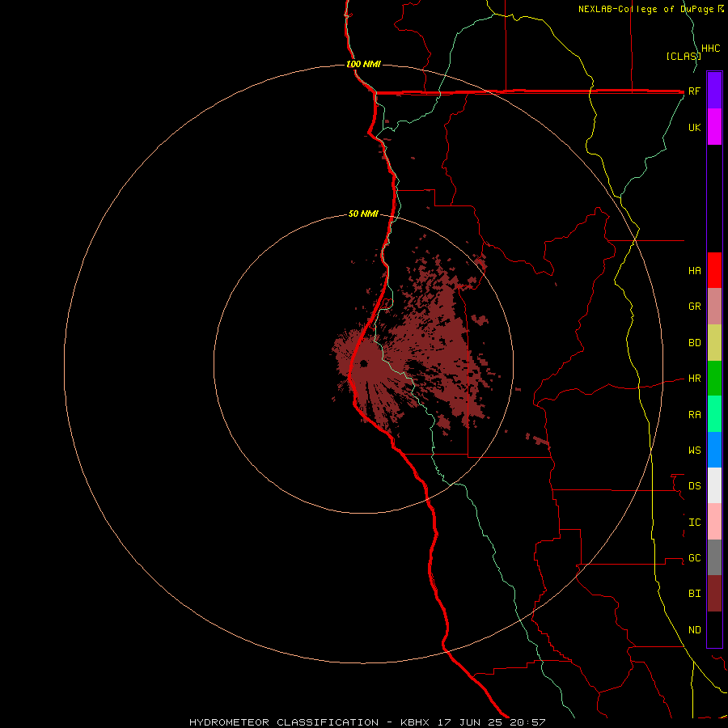Click the mint green RA swatch

click(x=714, y=414)
